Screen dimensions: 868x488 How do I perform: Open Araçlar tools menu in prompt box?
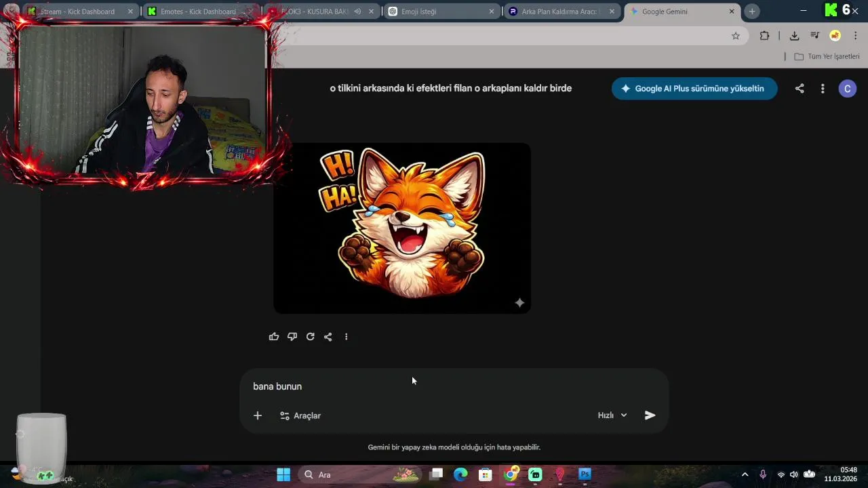pyautogui.click(x=300, y=415)
